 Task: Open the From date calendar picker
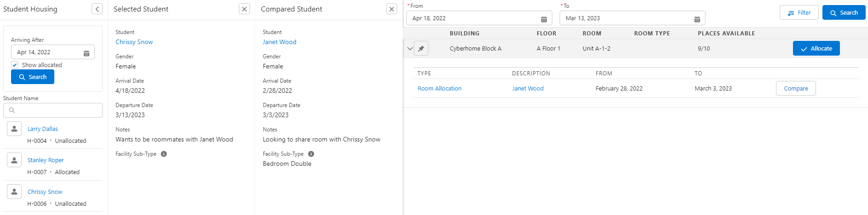pos(544,19)
